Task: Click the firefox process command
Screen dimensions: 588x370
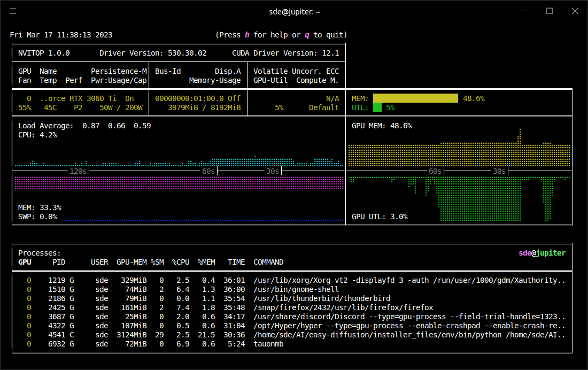Action: 343,307
